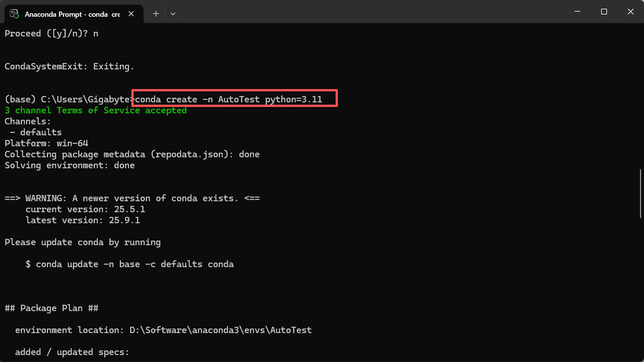Close the terminal window
This screenshot has height=362, width=644.
[631, 12]
